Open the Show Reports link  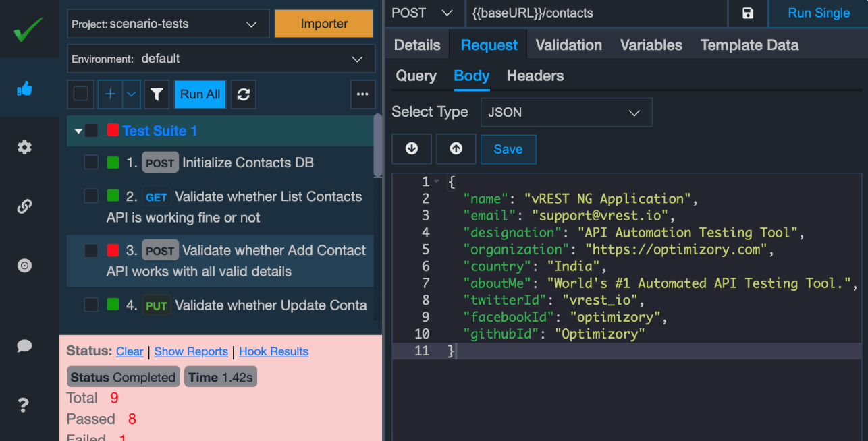click(x=191, y=351)
